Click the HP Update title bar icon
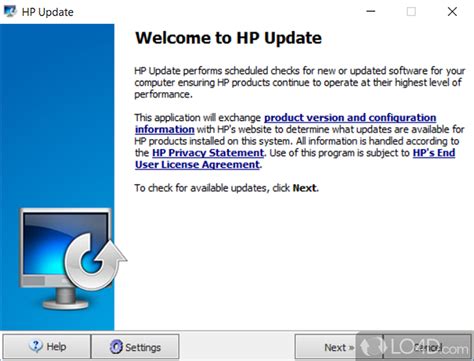This screenshot has width=474, height=361. coord(10,12)
